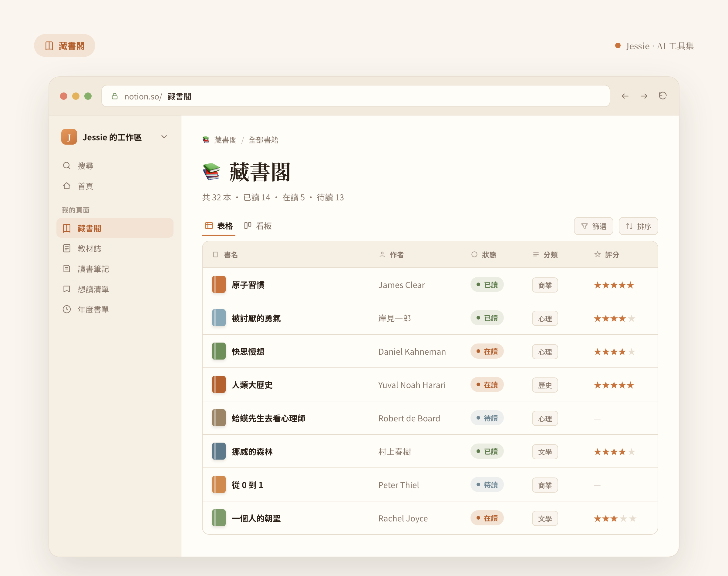This screenshot has width=728, height=576.
Task: Click the 藏書閣 breadcrumb link
Action: [225, 140]
